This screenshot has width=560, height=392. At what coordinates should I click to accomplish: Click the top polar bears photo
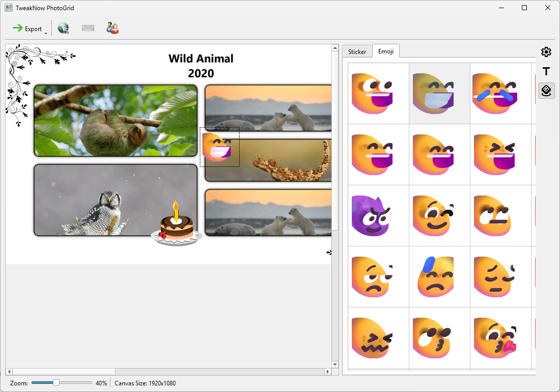pyautogui.click(x=268, y=108)
